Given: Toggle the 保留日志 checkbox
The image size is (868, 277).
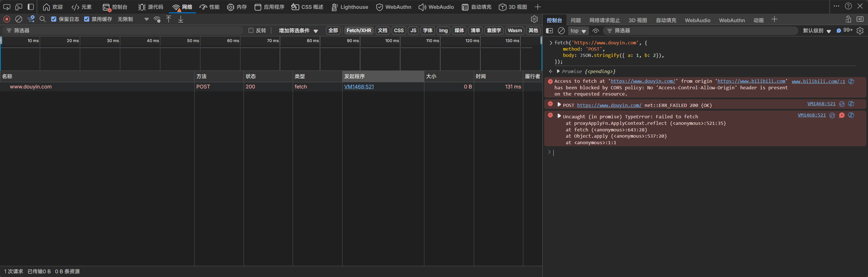Looking at the screenshot, I should click(x=54, y=19).
